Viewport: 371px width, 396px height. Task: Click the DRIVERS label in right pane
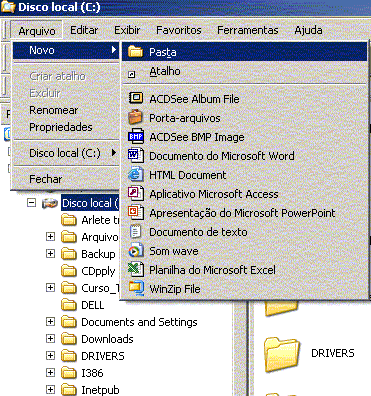(x=333, y=353)
